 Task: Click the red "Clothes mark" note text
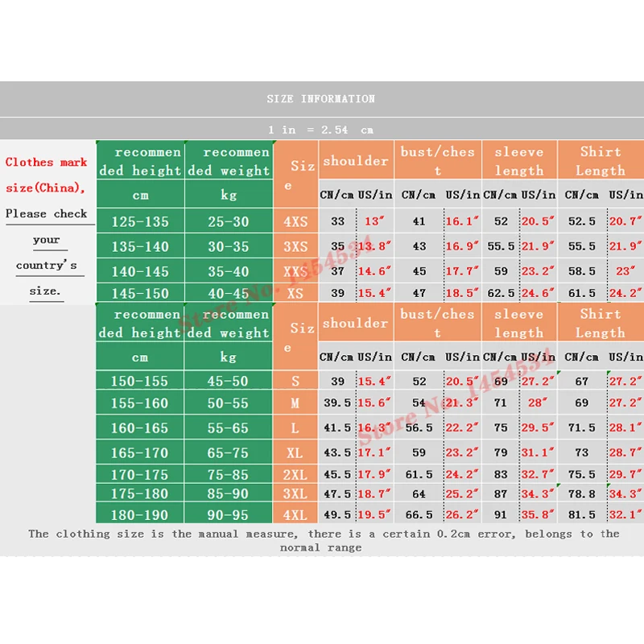[46, 163]
